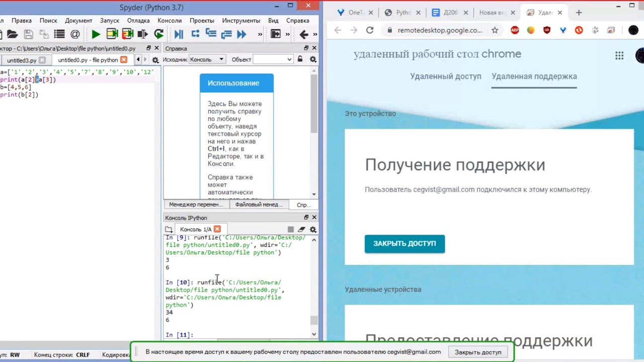Reload the Chrome page

(370, 30)
